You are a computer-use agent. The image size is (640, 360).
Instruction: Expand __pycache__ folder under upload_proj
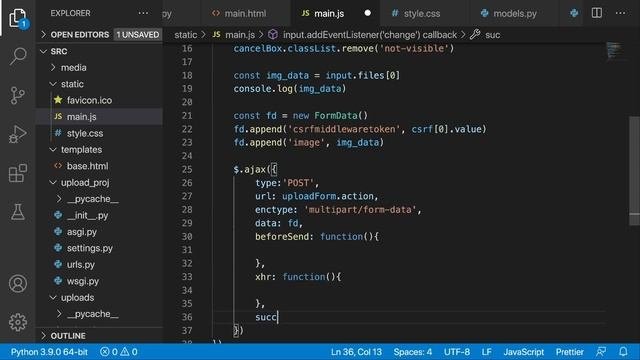pos(93,199)
